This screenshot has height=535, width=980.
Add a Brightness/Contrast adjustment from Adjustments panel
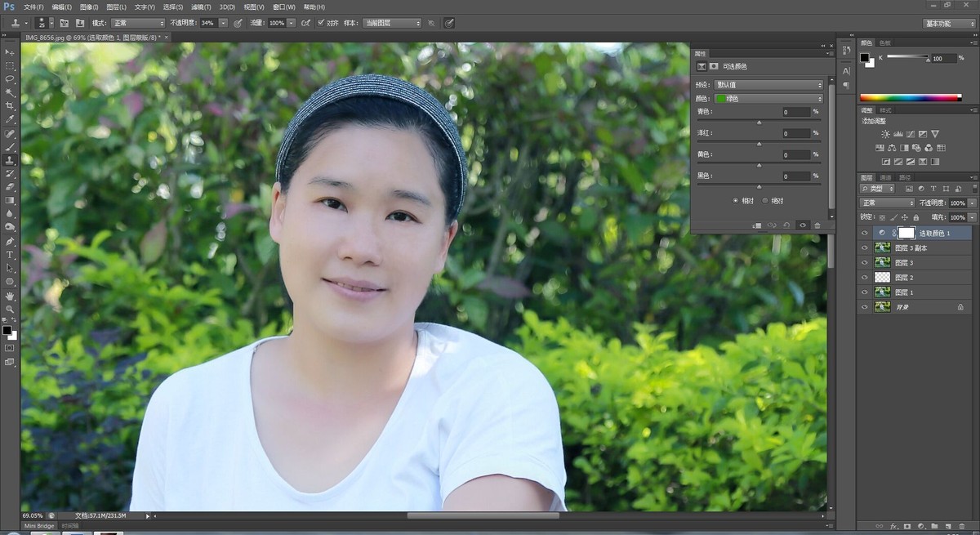point(885,134)
